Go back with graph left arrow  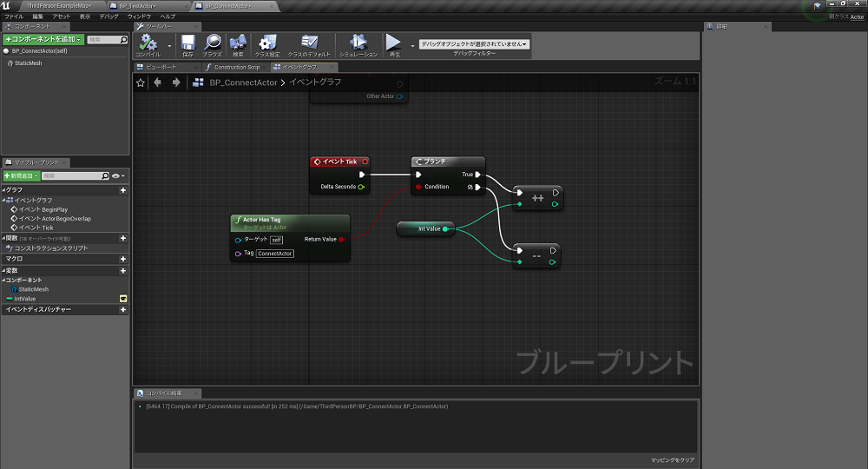[158, 83]
